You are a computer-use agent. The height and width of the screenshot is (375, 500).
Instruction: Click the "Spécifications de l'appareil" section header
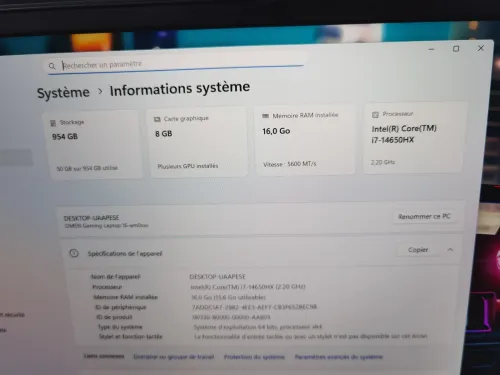(x=125, y=254)
